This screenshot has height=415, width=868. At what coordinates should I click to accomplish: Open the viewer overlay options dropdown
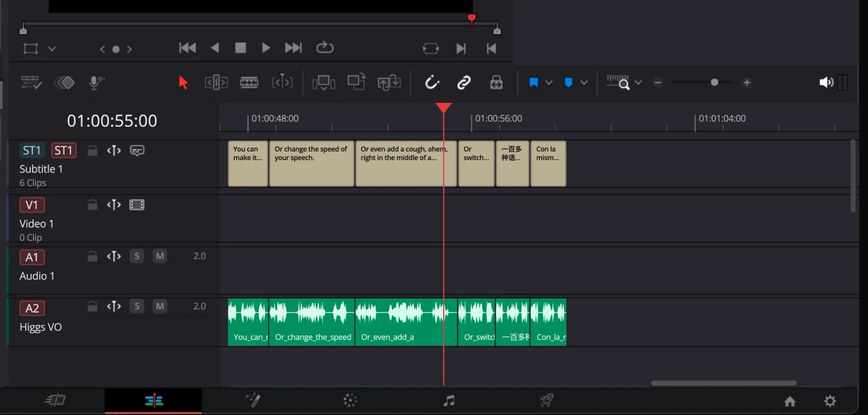click(52, 49)
